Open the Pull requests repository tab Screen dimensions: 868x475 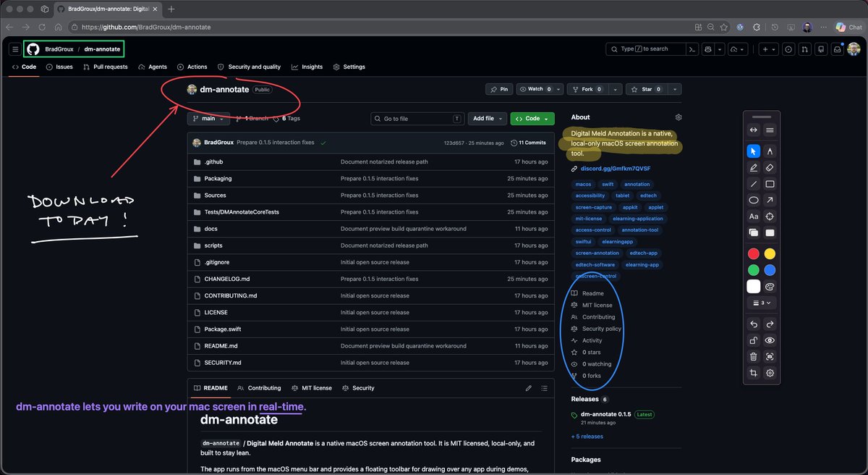(x=105, y=67)
